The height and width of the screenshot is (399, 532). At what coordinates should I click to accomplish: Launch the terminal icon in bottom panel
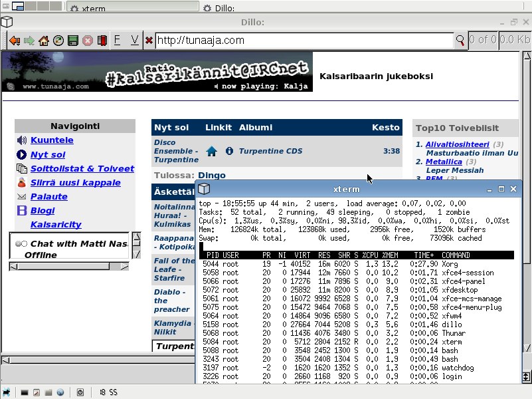pos(24,392)
